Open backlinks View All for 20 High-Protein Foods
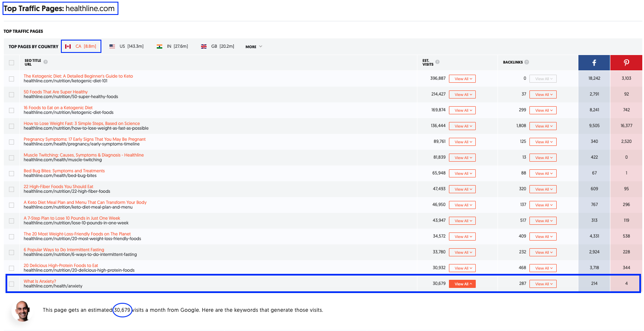This screenshot has width=644, height=331. [543, 268]
